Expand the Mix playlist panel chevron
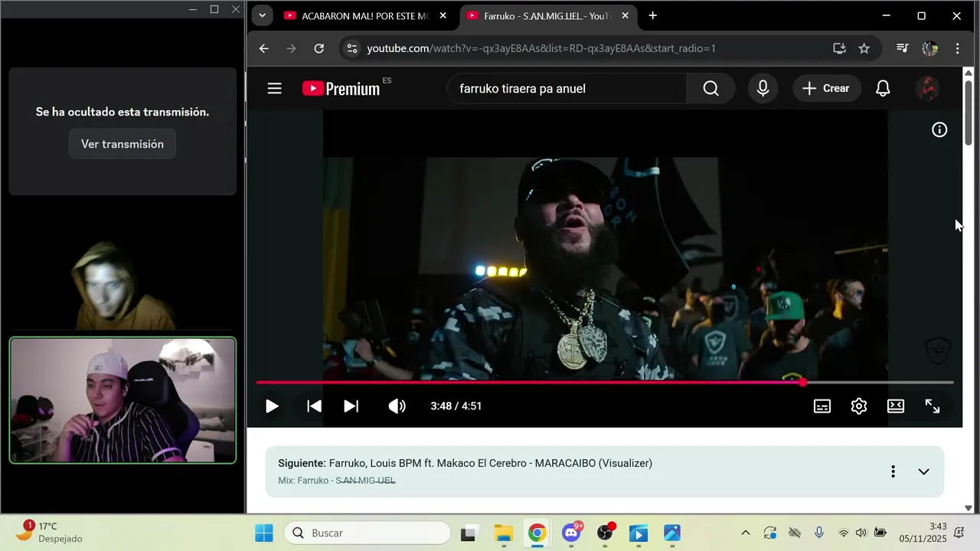This screenshot has width=980, height=551. pyautogui.click(x=923, y=471)
